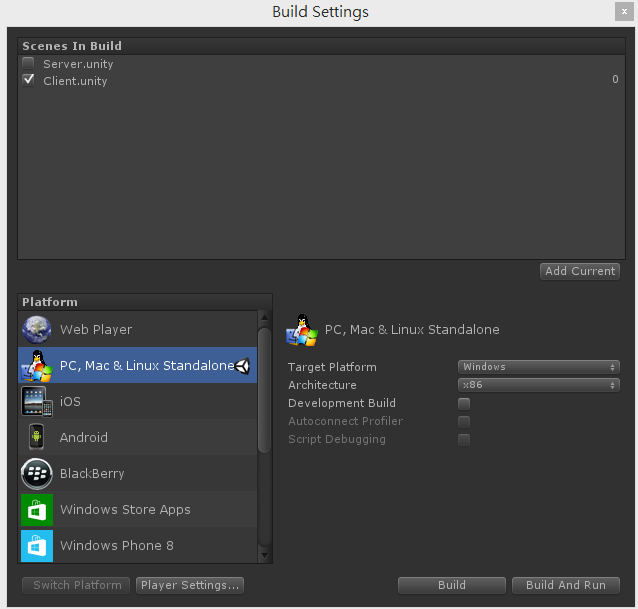Select the iOS platform row
This screenshot has width=638, height=609.
point(138,402)
